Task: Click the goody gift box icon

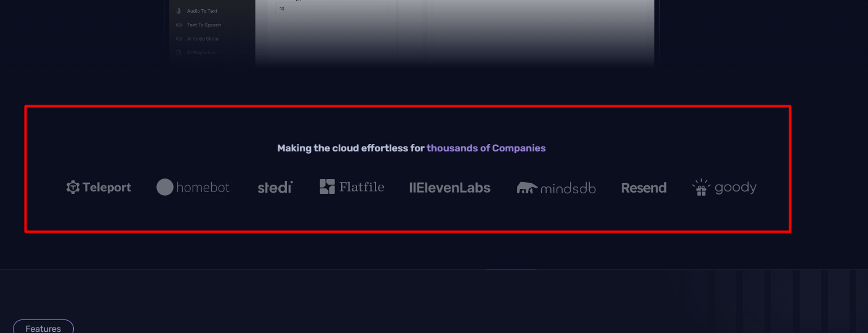Action: click(701, 188)
